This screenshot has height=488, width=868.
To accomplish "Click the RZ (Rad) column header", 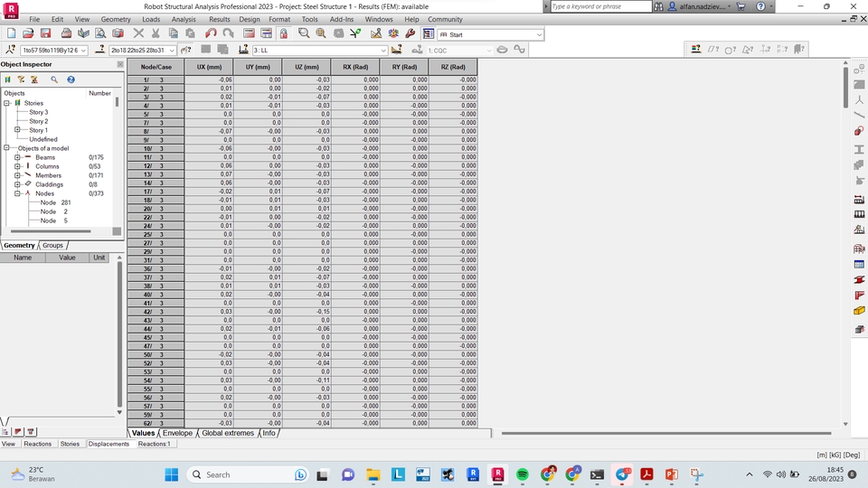I will pyautogui.click(x=453, y=67).
